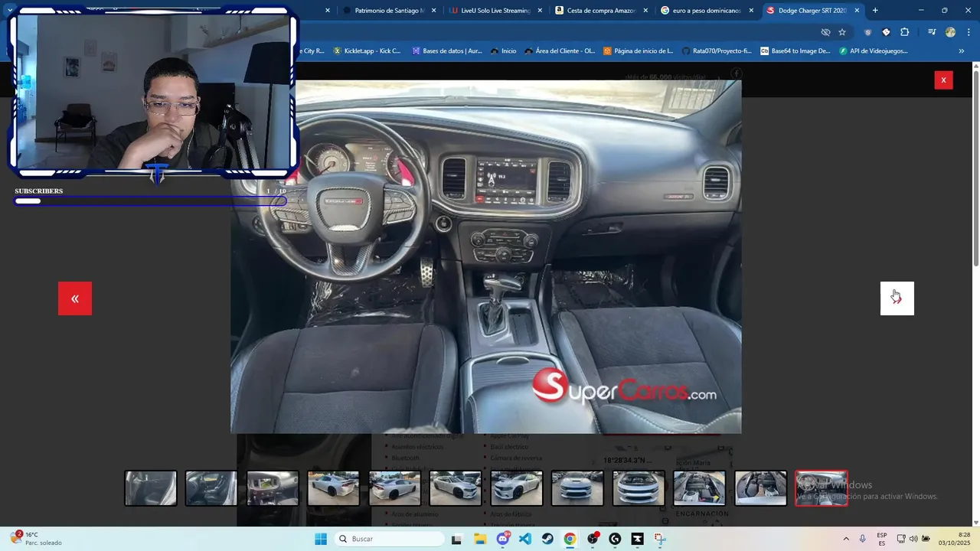Open File Explorer from the taskbar
The width and height of the screenshot is (980, 551).
[x=480, y=539]
